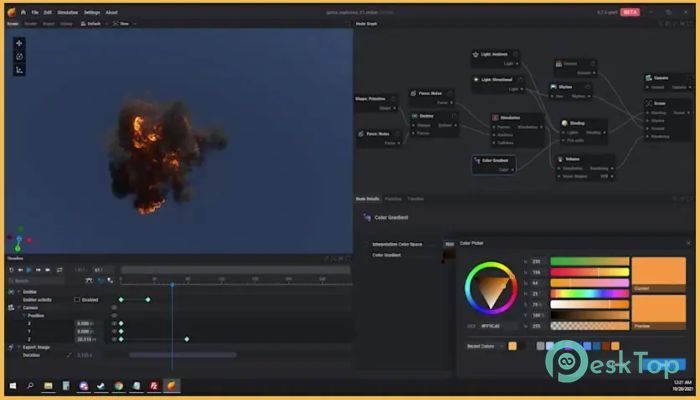Toggle the Skybox node enable circle
Screen dimensions: 700x400
(x=588, y=87)
